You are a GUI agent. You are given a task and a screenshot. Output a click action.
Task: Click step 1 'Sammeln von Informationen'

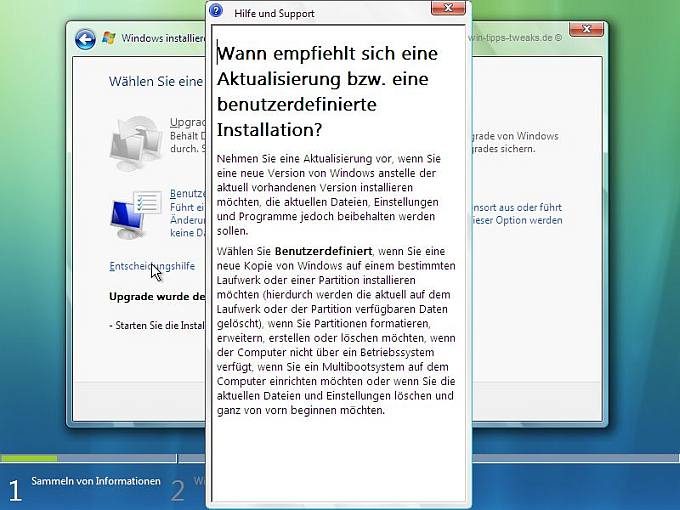[x=96, y=481]
